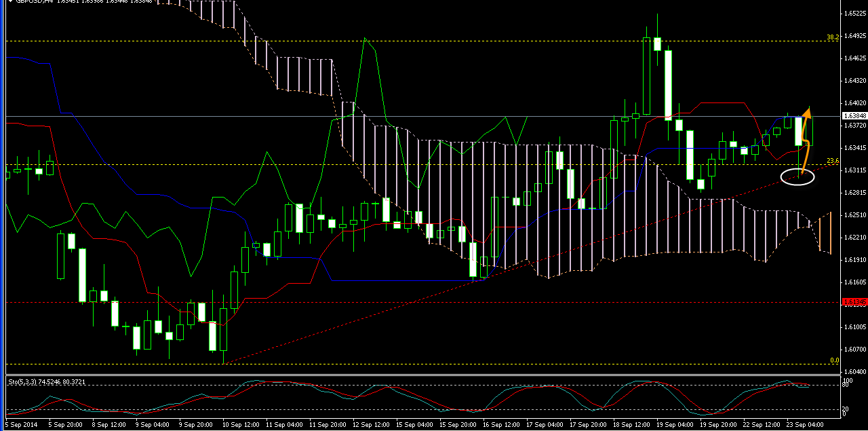Click the 16 Sep 12:00 time label
Image resolution: width=868 pixels, height=431 pixels.
coord(500,424)
